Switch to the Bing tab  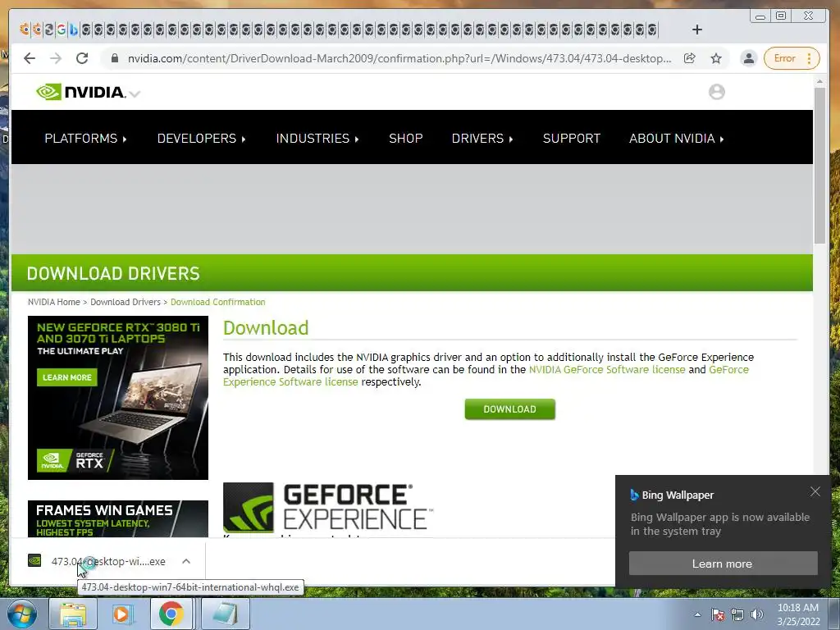coord(73,30)
